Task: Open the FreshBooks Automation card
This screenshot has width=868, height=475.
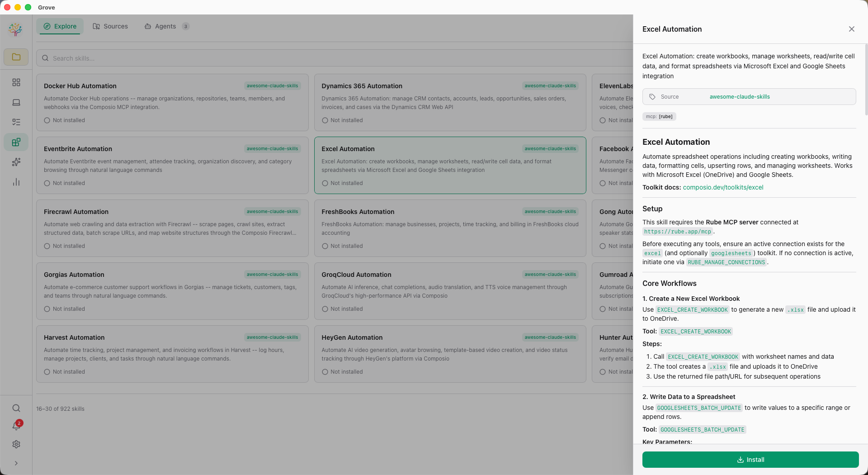Action: coord(450,228)
